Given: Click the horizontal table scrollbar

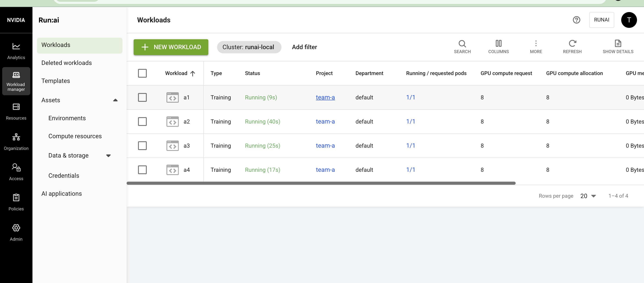Looking at the screenshot, I should point(321,183).
